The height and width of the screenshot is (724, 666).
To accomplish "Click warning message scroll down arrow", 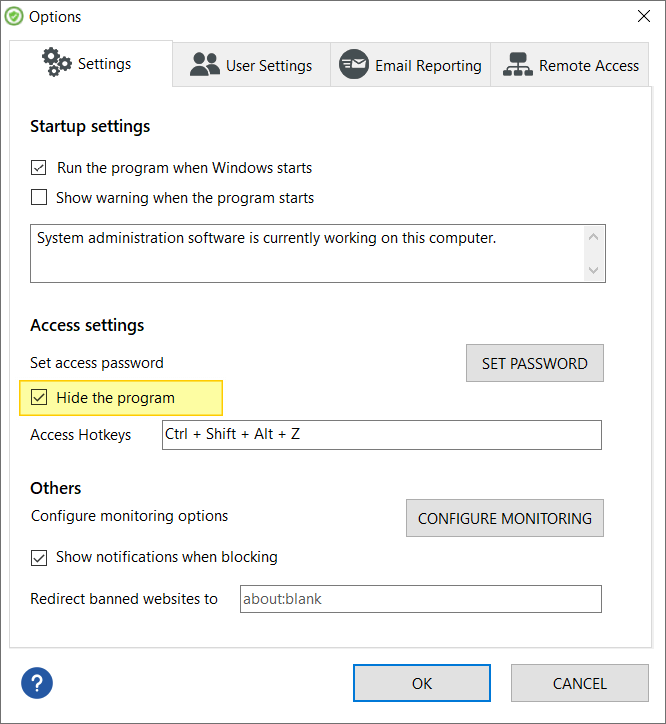I will point(594,270).
